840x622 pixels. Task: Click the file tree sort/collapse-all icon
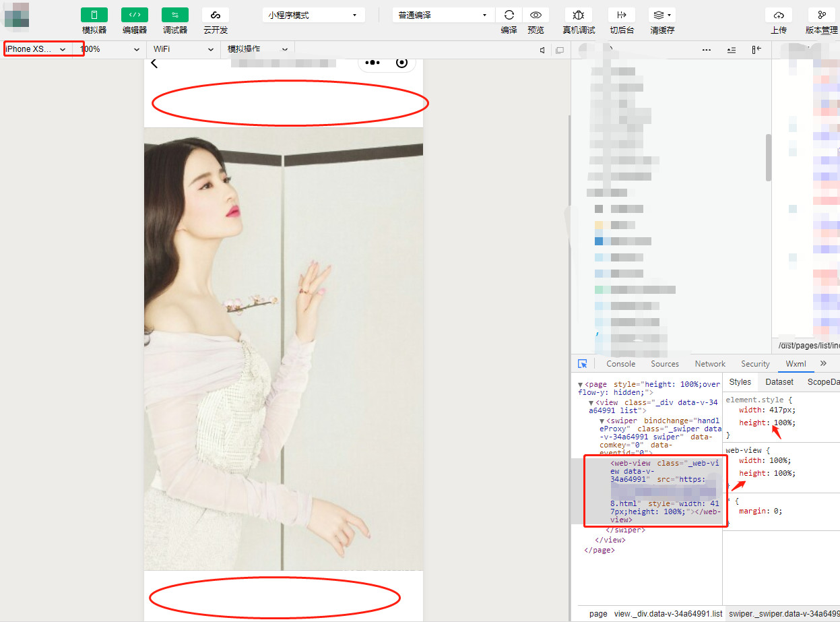732,50
